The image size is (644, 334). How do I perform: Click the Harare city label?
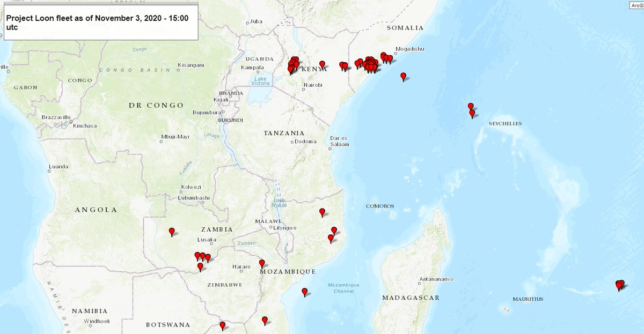(241, 266)
